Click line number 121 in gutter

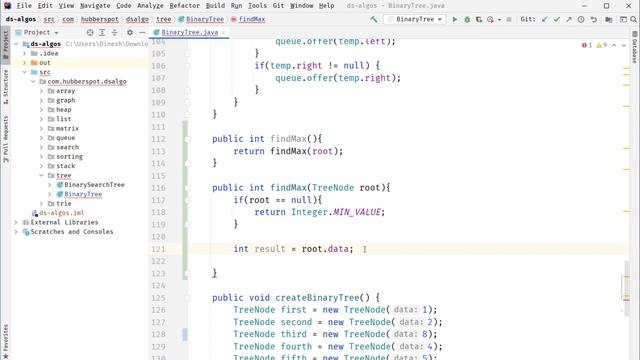159,249
